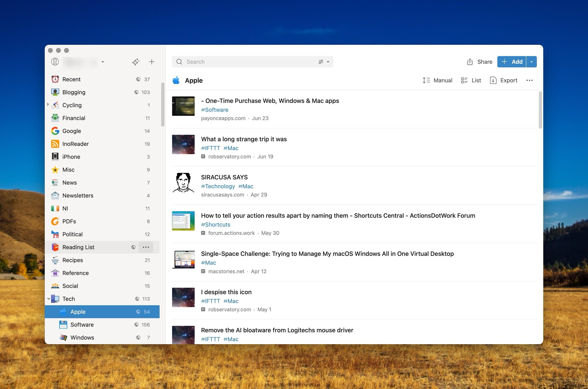
Task: Click the Apple collection icon in the header
Action: [176, 80]
